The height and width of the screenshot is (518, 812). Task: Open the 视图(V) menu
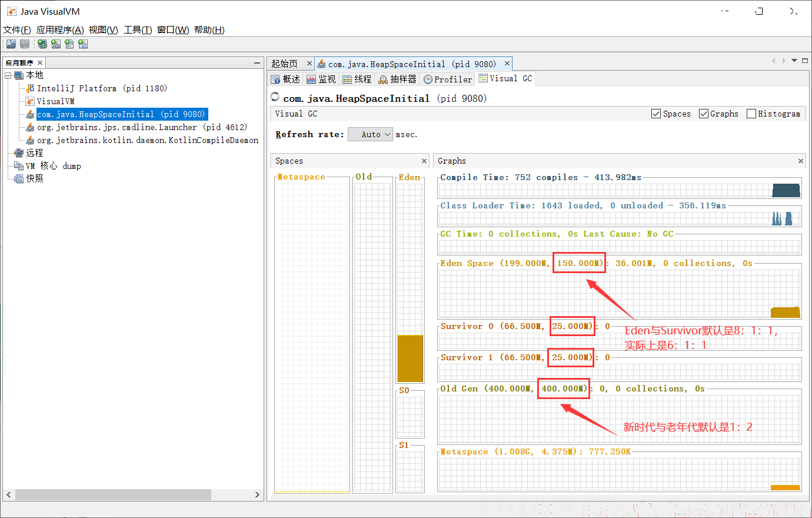point(103,30)
